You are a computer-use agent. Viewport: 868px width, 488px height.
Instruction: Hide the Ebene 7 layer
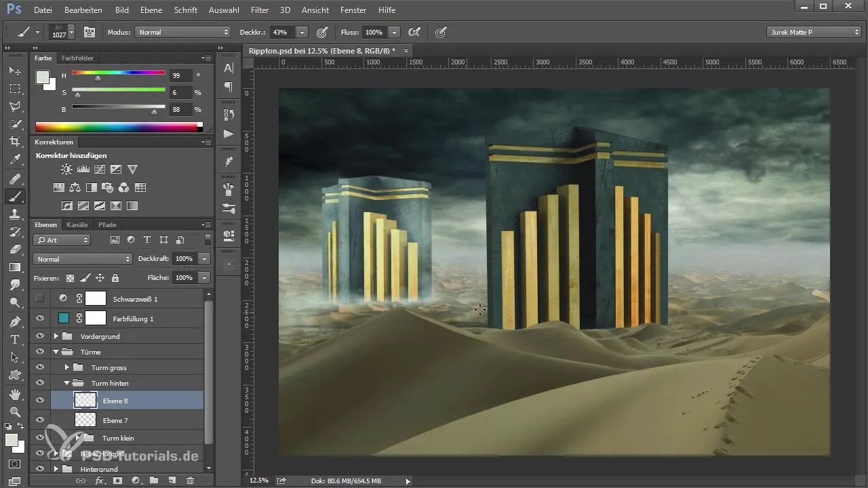(x=40, y=420)
